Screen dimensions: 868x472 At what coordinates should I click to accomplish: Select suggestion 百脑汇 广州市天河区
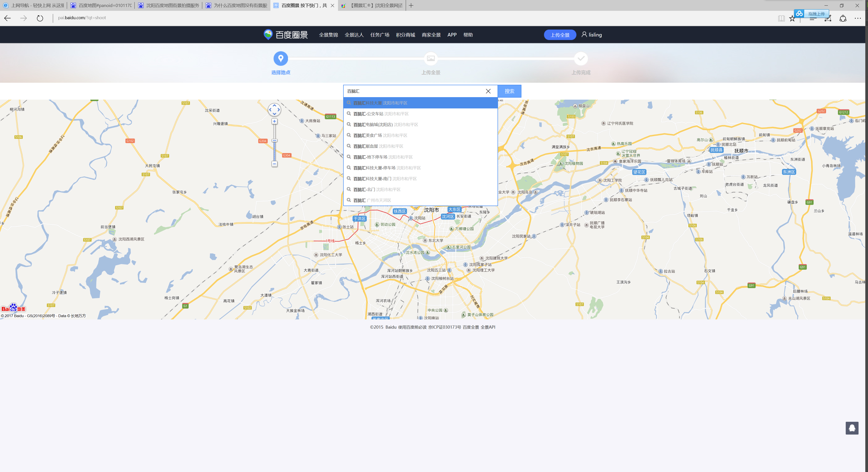(420, 200)
